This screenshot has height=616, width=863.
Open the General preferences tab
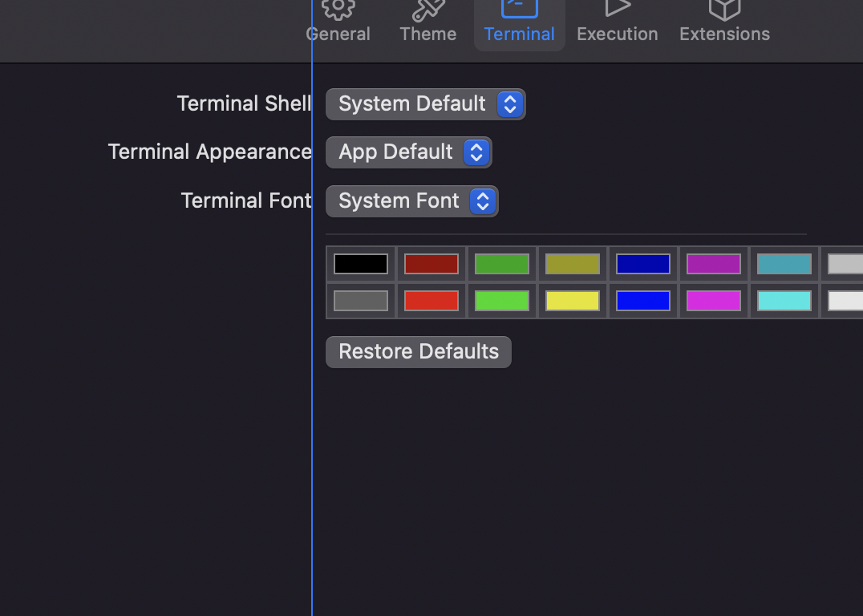coord(338,22)
